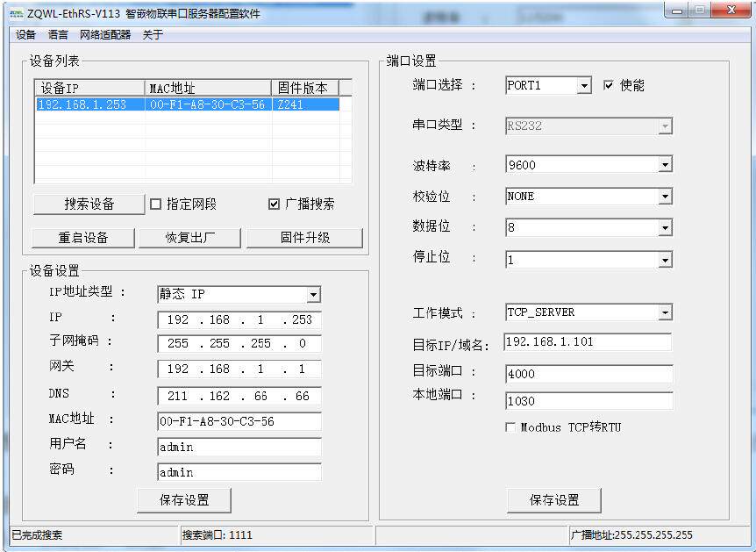The width and height of the screenshot is (756, 552).
Task: Open the 校验位 NONE dropdown
Action: (666, 197)
